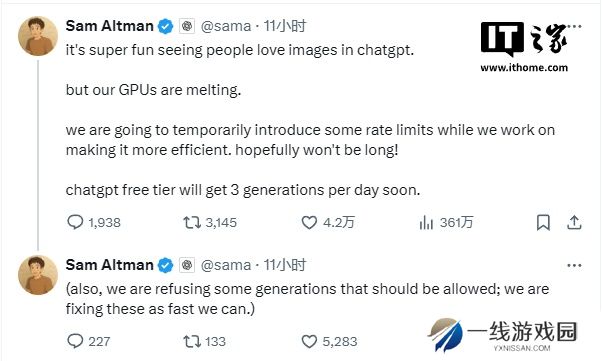The height and width of the screenshot is (361, 602).
Task: Click the verified badge on first tweet
Action: 165,26
